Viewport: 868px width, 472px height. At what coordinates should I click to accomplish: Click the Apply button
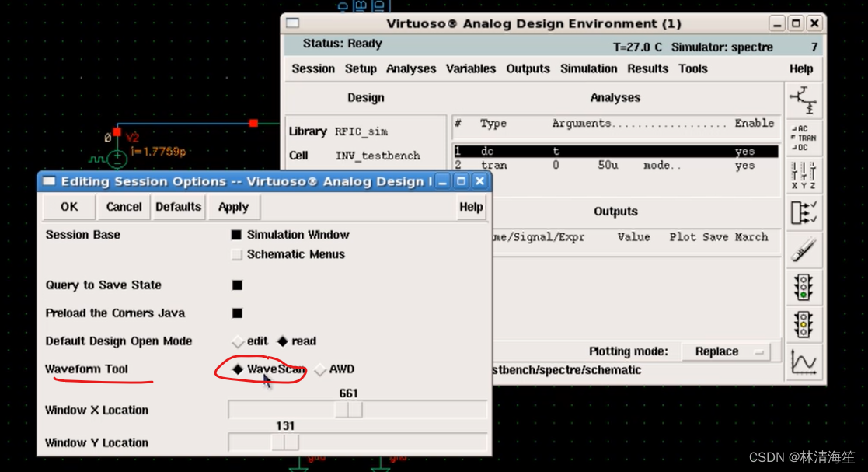pos(233,207)
